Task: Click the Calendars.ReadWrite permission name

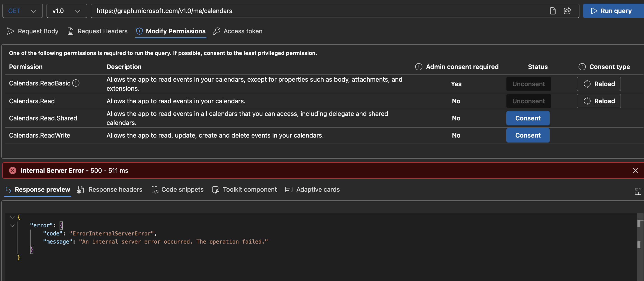Action: 39,135
